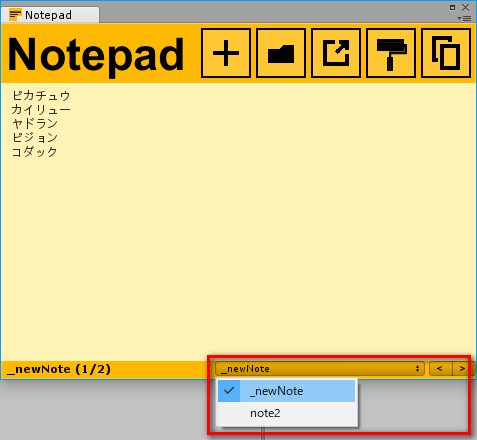Open the paint roller theme icon
This screenshot has width=477, height=440.
391,53
